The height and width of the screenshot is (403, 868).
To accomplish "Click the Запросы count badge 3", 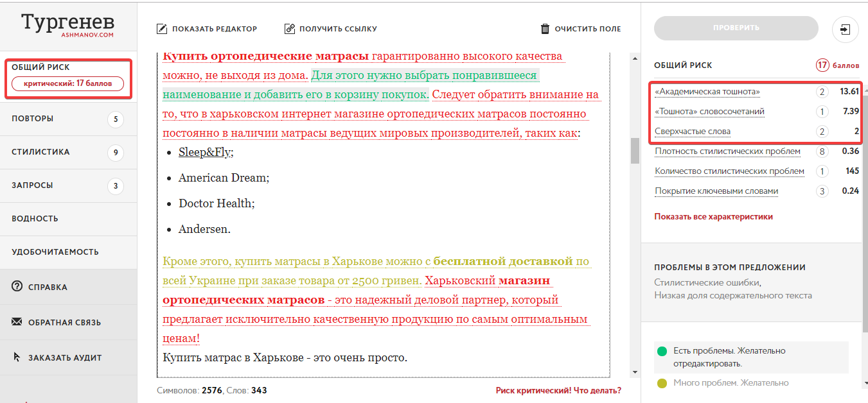I will 116,186.
